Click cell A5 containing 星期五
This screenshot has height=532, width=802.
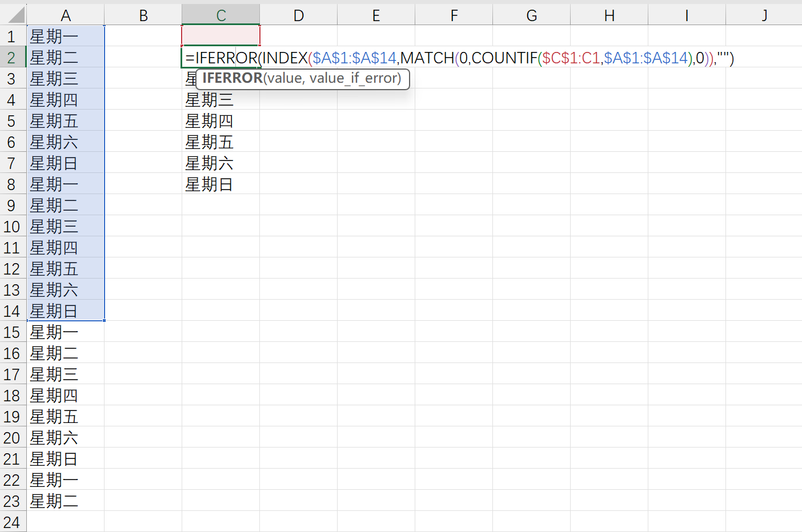click(x=66, y=120)
